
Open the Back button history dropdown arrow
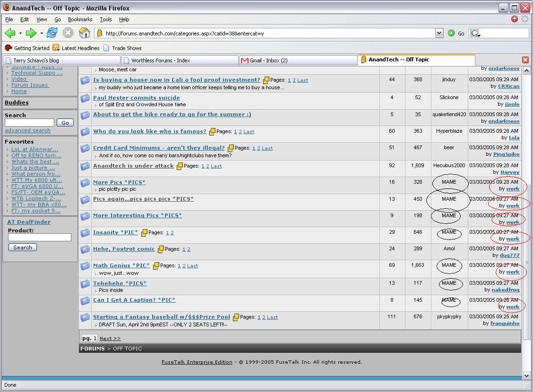(20, 33)
